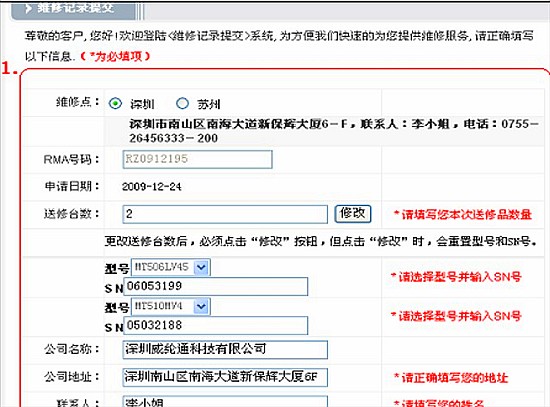Open the 维修记录提交 tab header
Viewport: 550px width, 407px height.
coord(74,9)
